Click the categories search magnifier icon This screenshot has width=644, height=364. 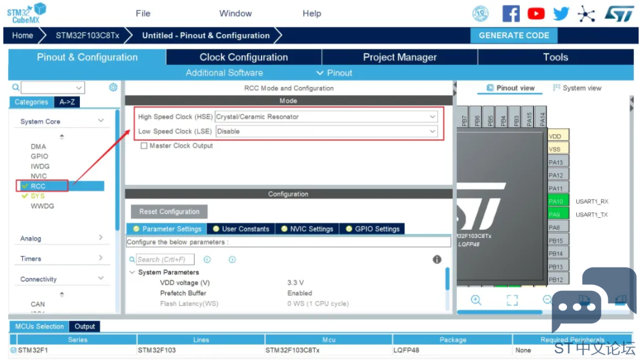coord(15,87)
